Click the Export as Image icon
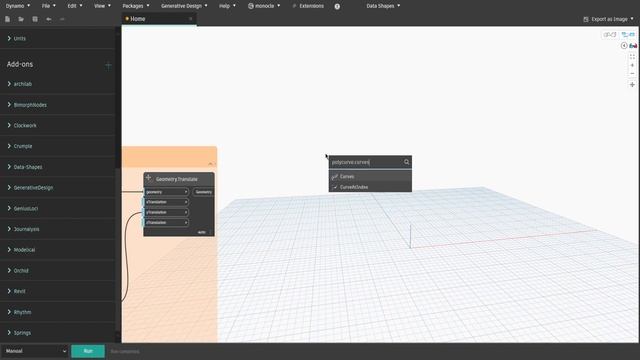The height and width of the screenshot is (360, 640). (x=586, y=19)
